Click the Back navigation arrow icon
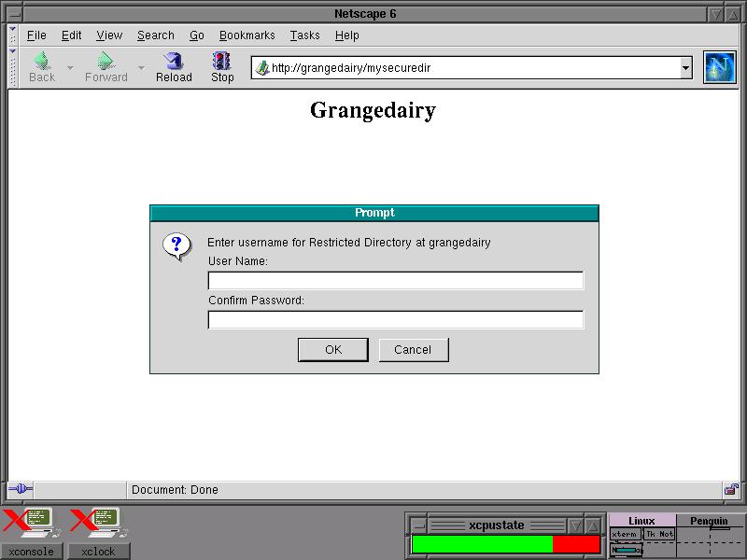747x560 pixels. (x=42, y=62)
